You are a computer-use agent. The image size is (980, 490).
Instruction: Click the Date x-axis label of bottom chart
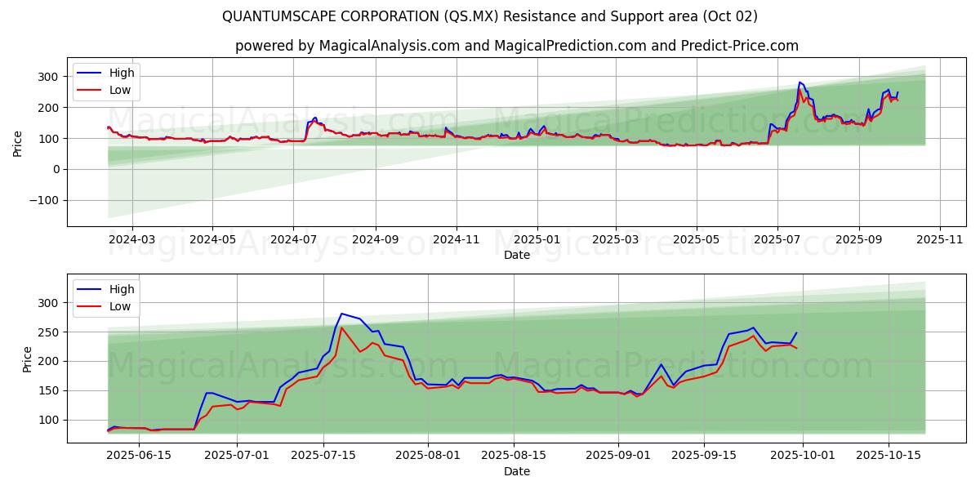[x=516, y=471]
